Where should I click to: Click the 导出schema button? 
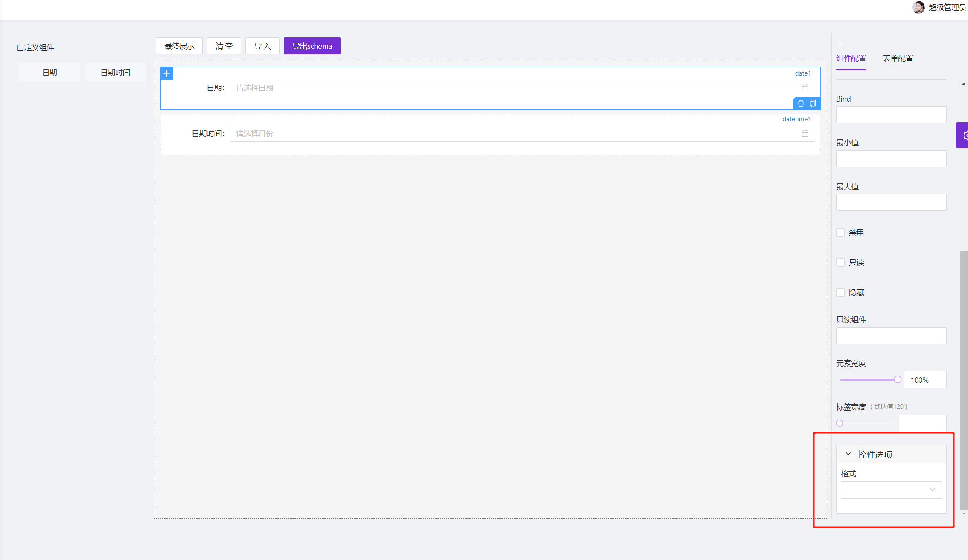point(312,46)
